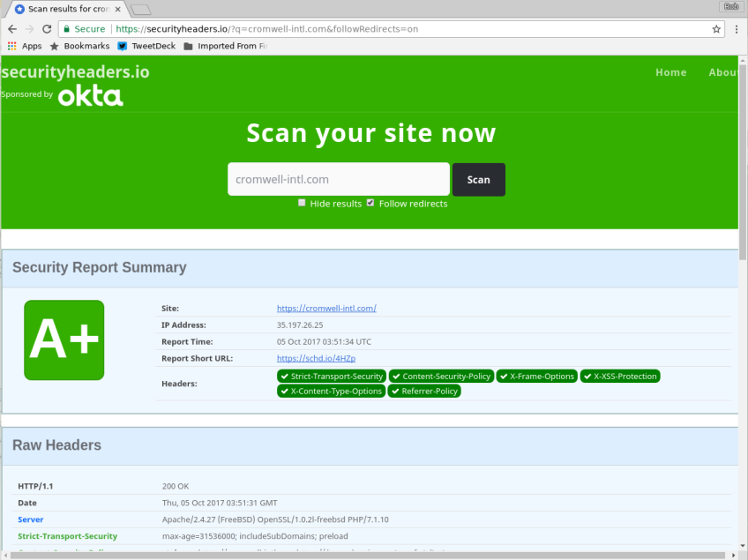748x560 pixels.
Task: Click the site address input field
Action: click(339, 179)
